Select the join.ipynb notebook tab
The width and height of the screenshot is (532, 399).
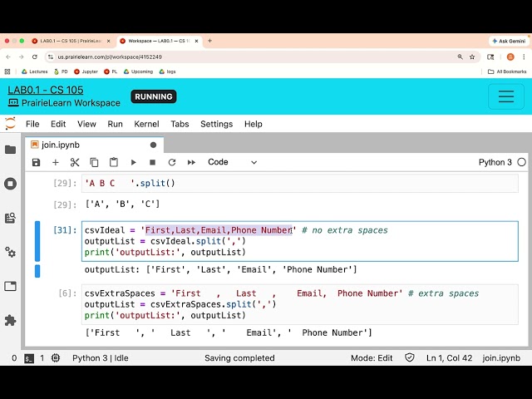click(94, 145)
